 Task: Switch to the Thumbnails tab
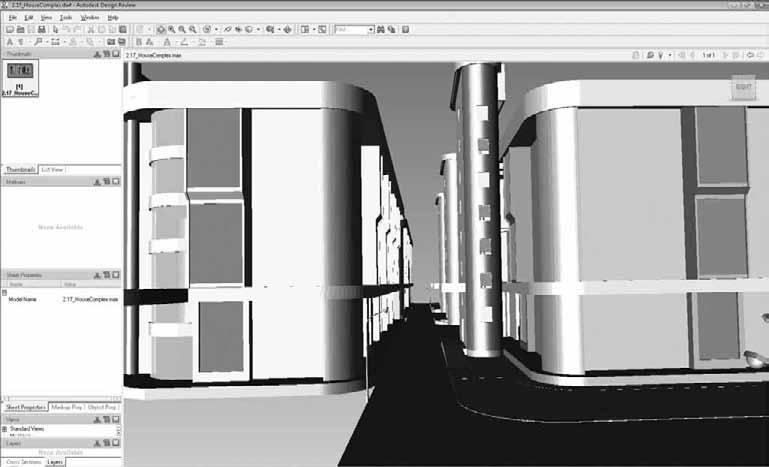point(20,170)
